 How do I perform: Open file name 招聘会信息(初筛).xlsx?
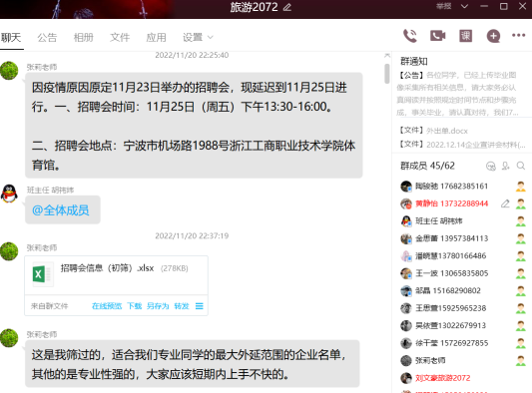(x=107, y=268)
